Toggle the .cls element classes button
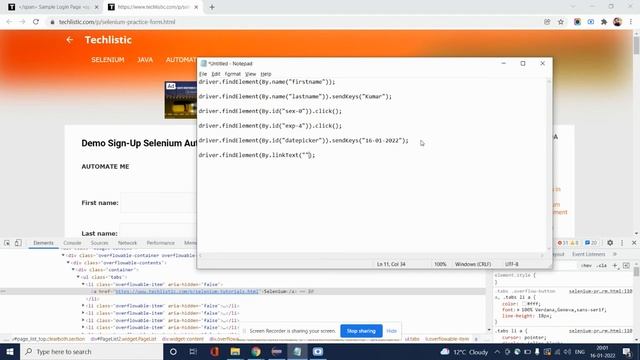Image resolution: width=640 pixels, height=360 pixels. pos(601,266)
